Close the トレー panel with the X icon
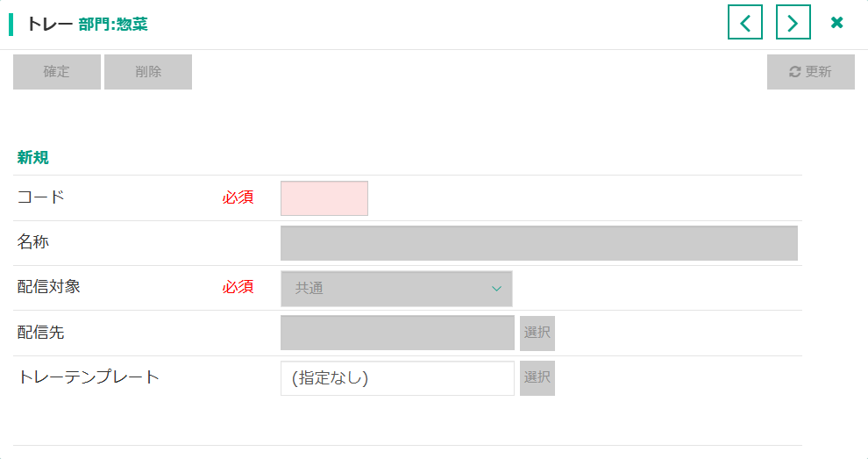This screenshot has width=868, height=459. [837, 23]
